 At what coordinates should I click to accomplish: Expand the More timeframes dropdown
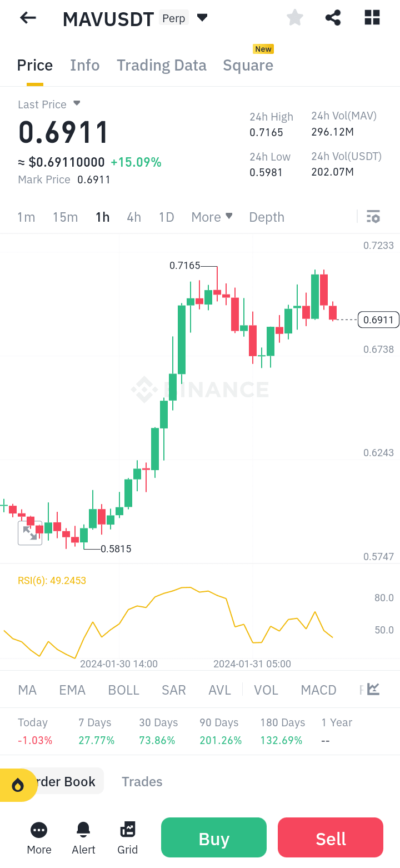[x=212, y=217]
